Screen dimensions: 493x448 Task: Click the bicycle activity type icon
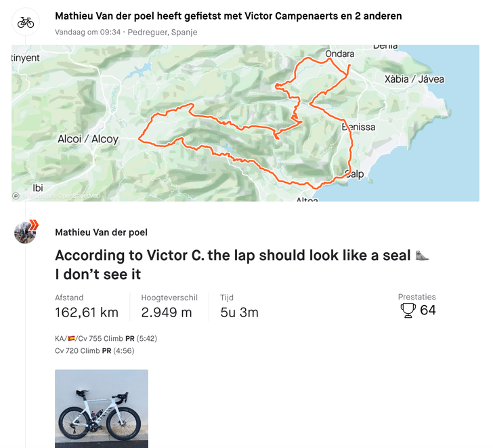pyautogui.click(x=26, y=22)
